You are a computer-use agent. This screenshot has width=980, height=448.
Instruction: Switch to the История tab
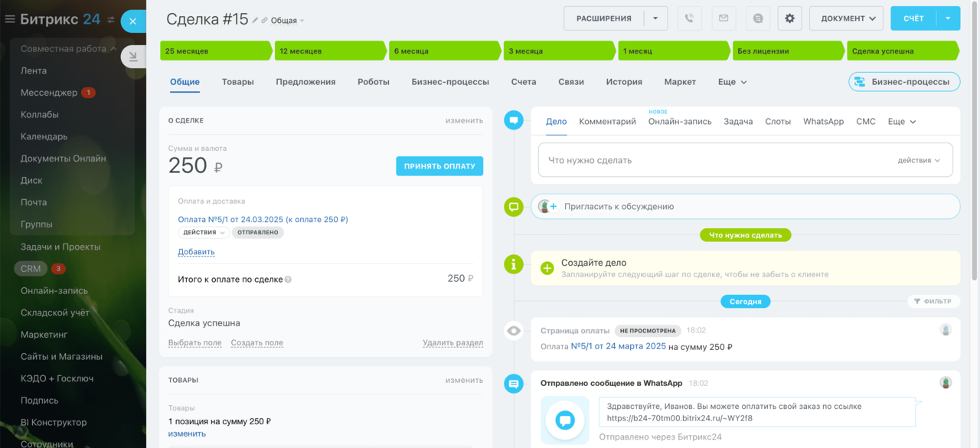point(624,82)
